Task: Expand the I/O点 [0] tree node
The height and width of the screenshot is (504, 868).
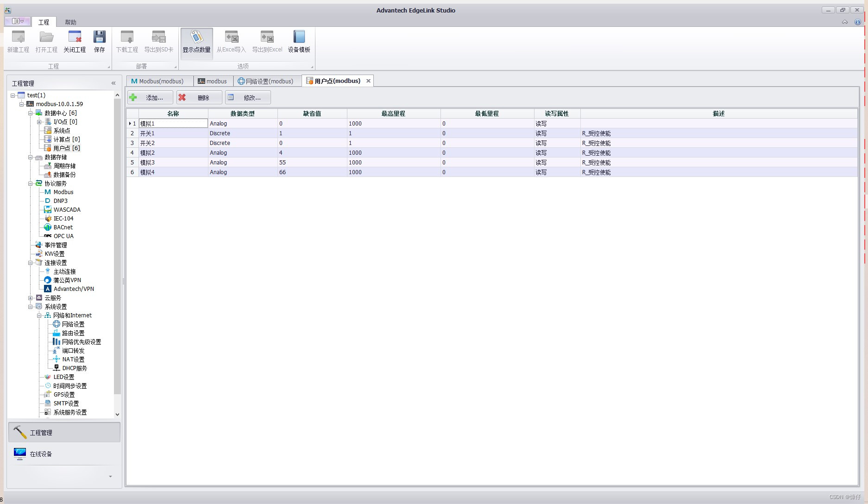Action: 39,122
